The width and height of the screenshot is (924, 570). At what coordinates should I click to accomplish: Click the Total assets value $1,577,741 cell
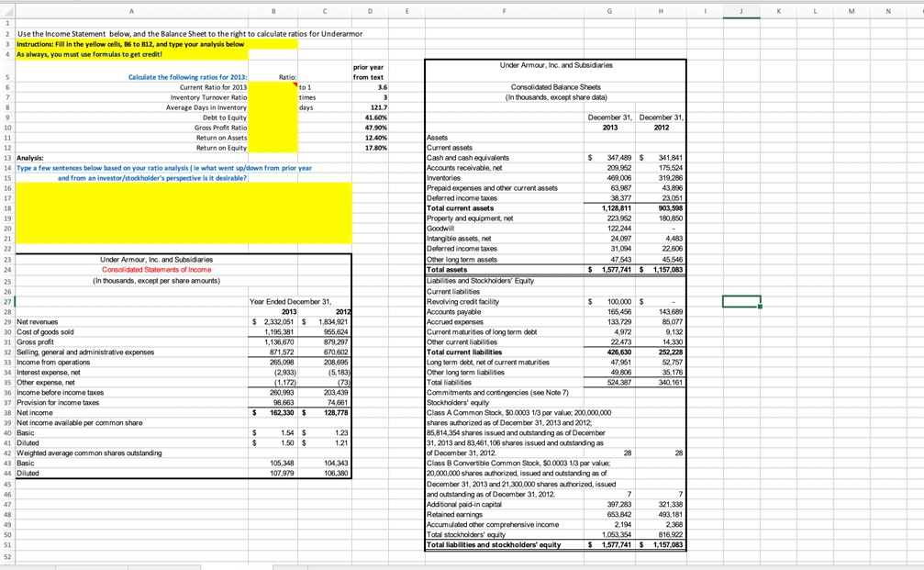coord(611,269)
